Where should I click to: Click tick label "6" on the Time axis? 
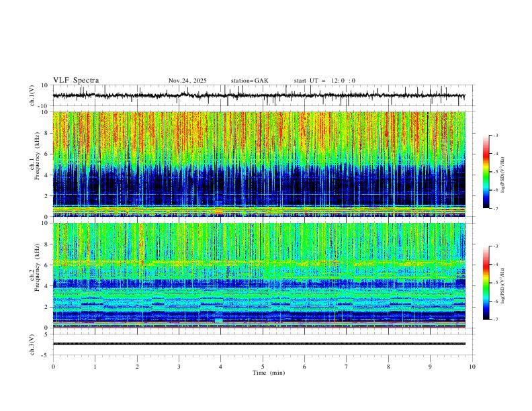click(x=305, y=367)
